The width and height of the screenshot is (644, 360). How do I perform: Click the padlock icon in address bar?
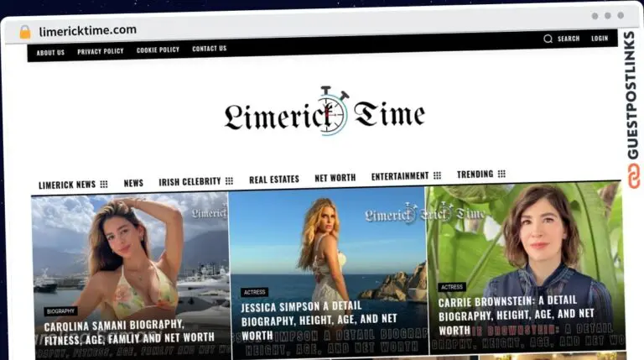point(25,32)
